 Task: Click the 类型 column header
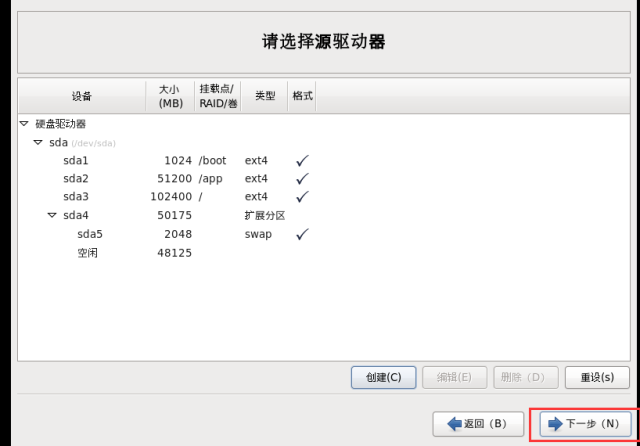[264, 96]
